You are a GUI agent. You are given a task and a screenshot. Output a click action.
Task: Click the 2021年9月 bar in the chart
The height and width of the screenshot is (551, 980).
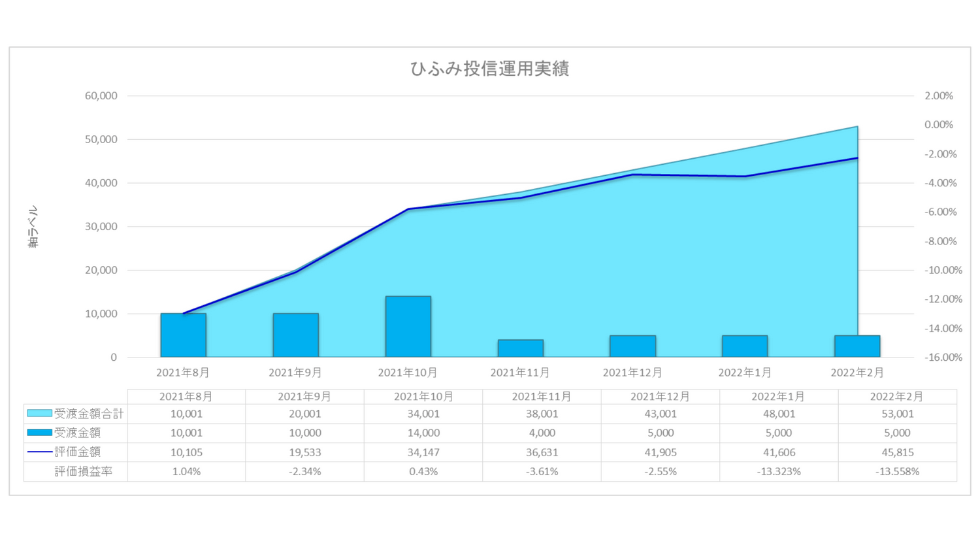(296, 335)
